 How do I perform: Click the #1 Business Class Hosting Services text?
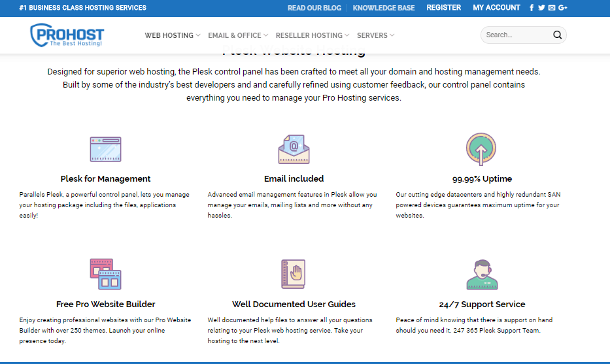coord(82,8)
